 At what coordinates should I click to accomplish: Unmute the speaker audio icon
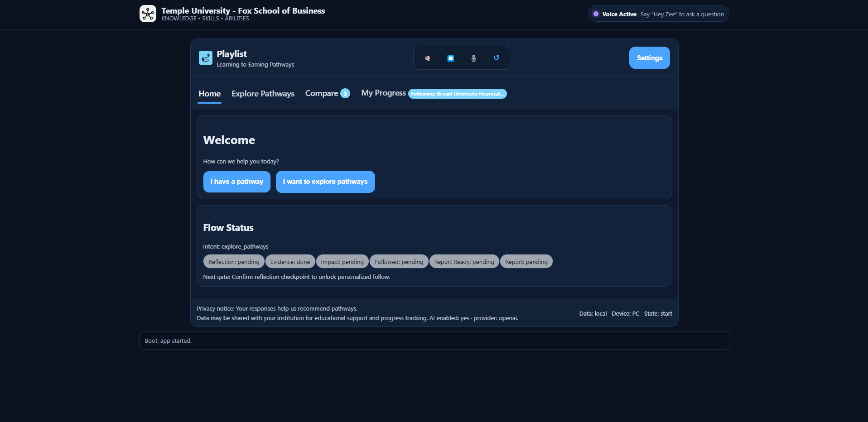coord(428,58)
